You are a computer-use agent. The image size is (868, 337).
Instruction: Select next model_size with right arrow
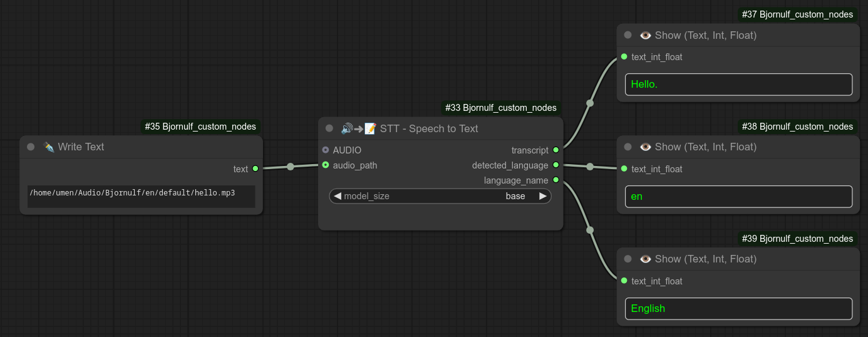click(x=542, y=196)
